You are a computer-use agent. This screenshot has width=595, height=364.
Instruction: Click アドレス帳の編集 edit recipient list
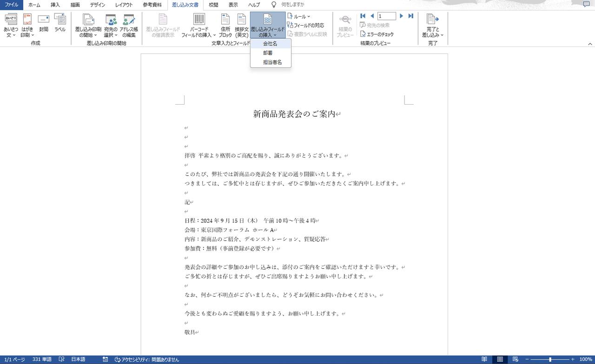point(129,26)
